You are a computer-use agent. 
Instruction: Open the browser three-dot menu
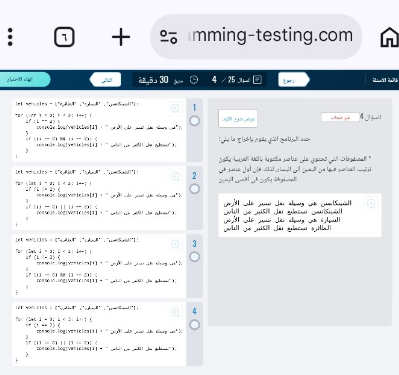(x=10, y=37)
